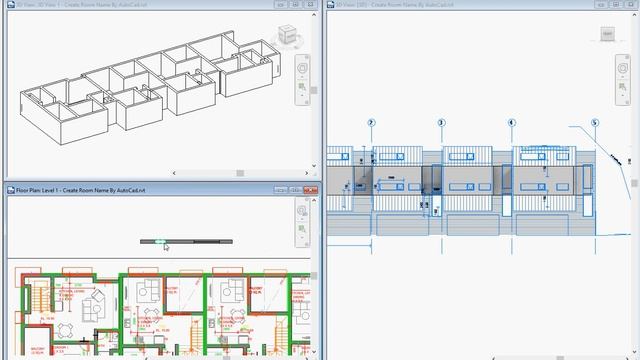Viewport: 640px width, 360px height.
Task: Click scroll up arrow in right view
Action: point(634,15)
